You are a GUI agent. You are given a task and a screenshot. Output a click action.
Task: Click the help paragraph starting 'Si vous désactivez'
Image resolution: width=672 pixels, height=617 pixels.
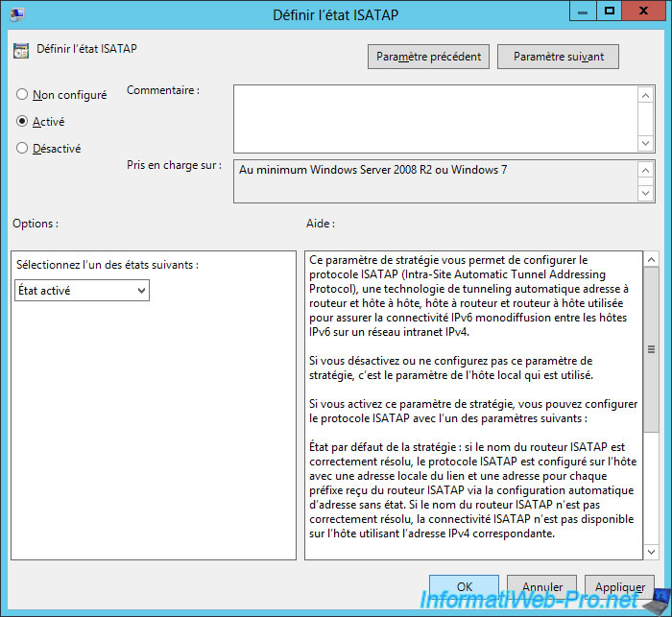pos(451,368)
